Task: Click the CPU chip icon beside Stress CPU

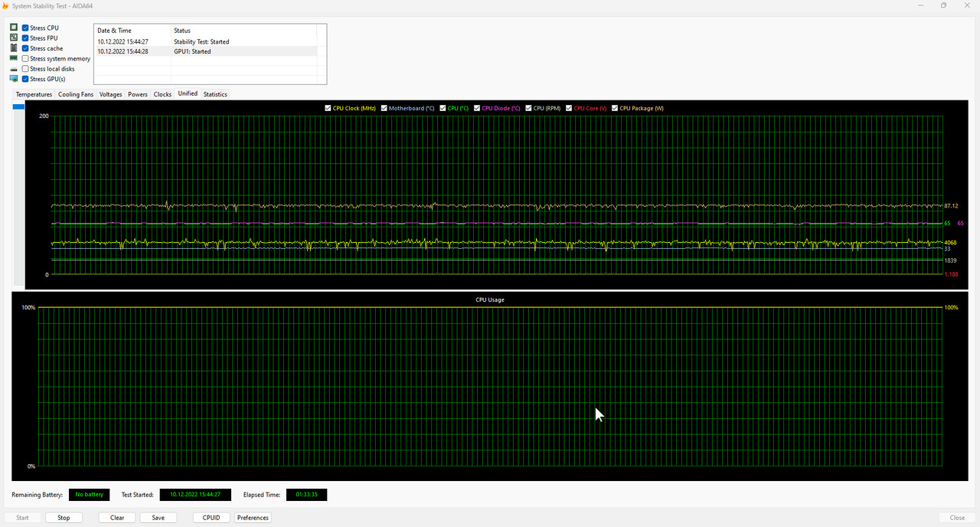Action: (x=14, y=28)
